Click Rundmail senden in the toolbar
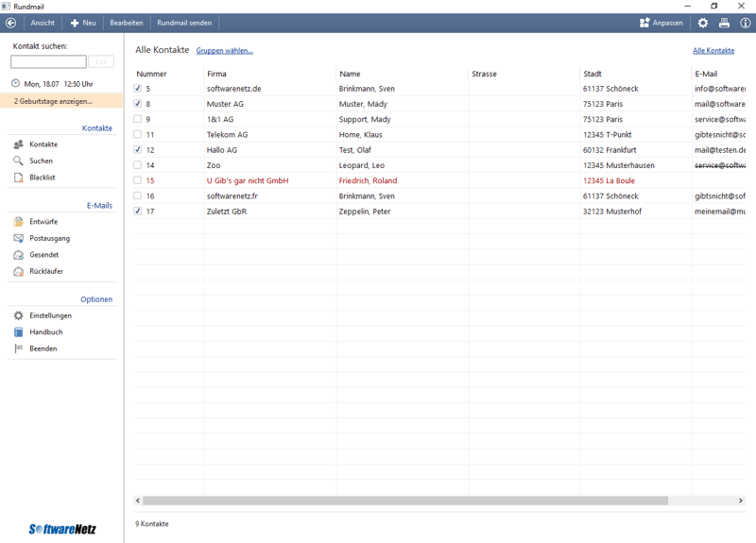 coord(184,23)
